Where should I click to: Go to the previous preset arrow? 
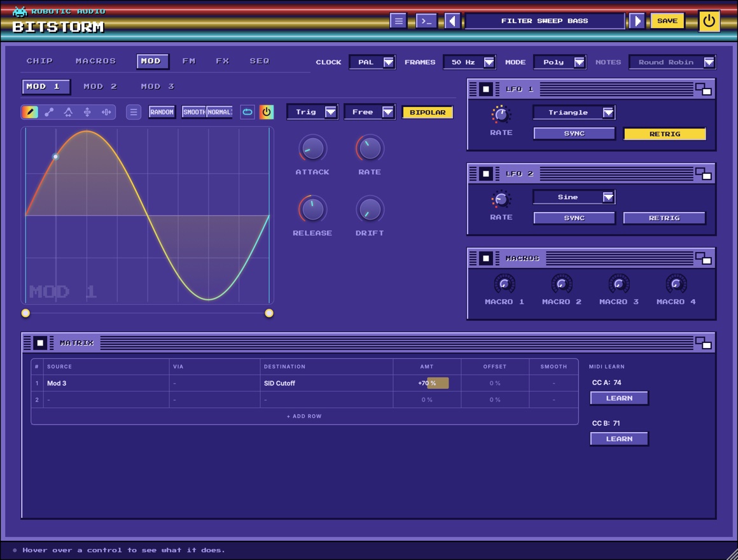(452, 21)
